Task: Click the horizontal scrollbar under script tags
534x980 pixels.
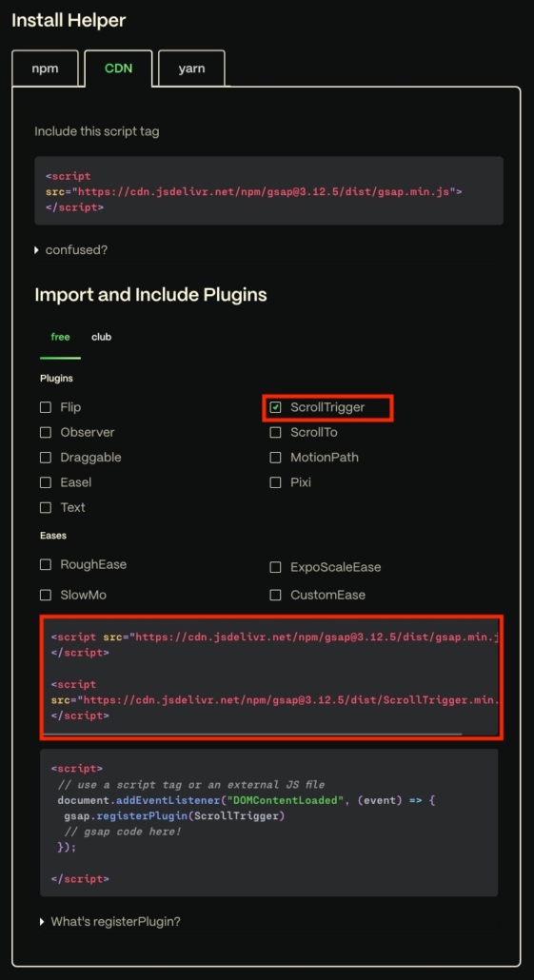Action: pyautogui.click(x=252, y=734)
